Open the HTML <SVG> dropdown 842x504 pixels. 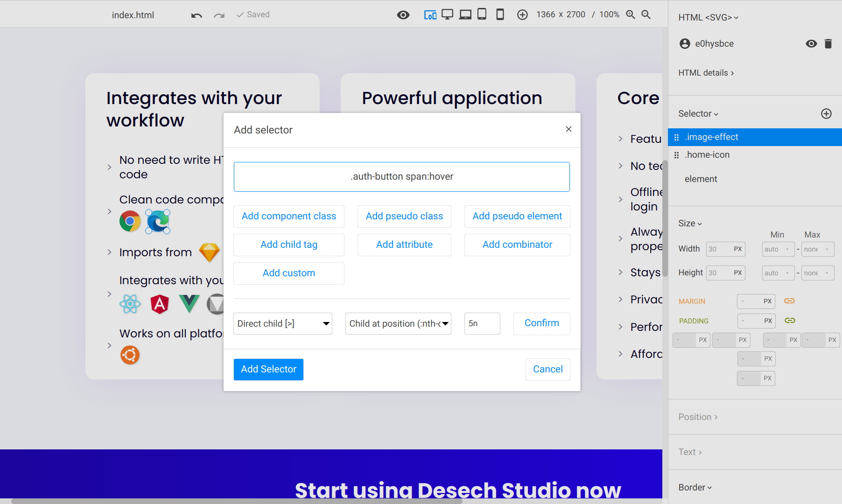tap(708, 17)
